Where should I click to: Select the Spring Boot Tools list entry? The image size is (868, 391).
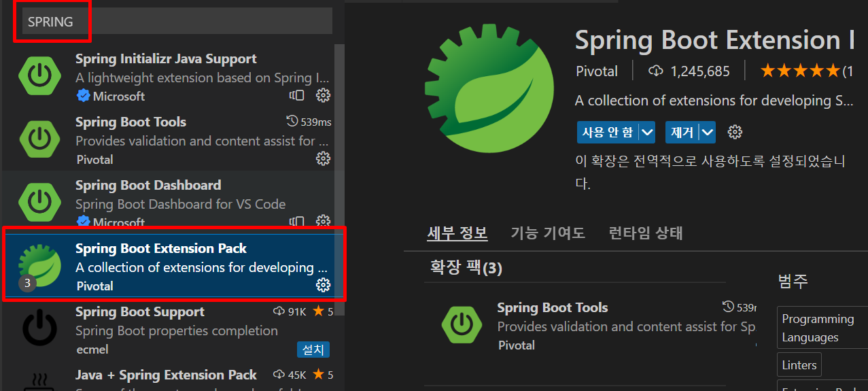[x=173, y=140]
